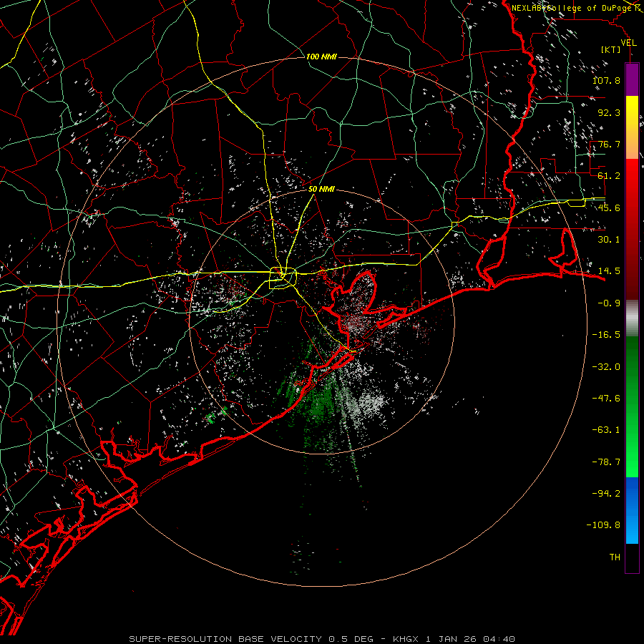Click the Super-Resolution Base Velocity caption

322,639
